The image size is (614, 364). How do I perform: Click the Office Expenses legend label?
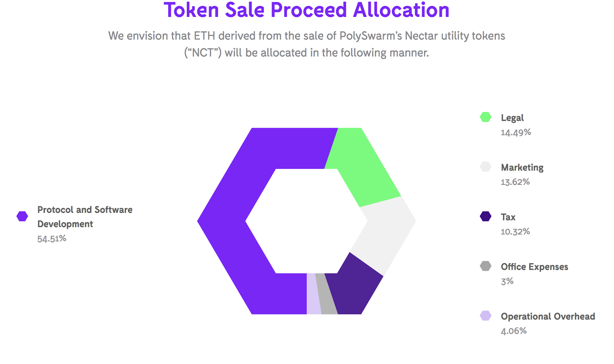click(534, 267)
